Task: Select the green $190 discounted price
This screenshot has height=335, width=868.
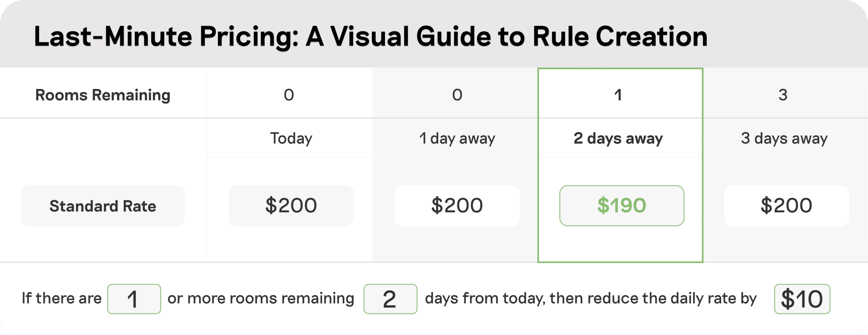Action: click(x=622, y=206)
